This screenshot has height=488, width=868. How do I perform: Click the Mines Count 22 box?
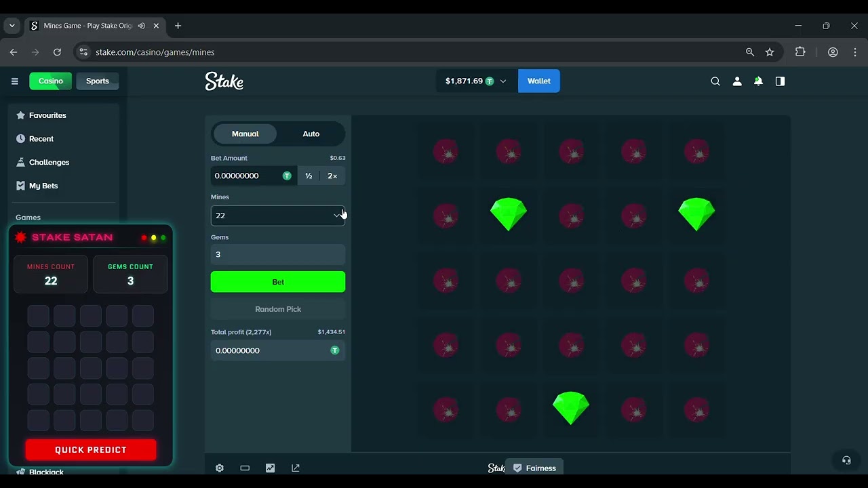[x=51, y=274]
